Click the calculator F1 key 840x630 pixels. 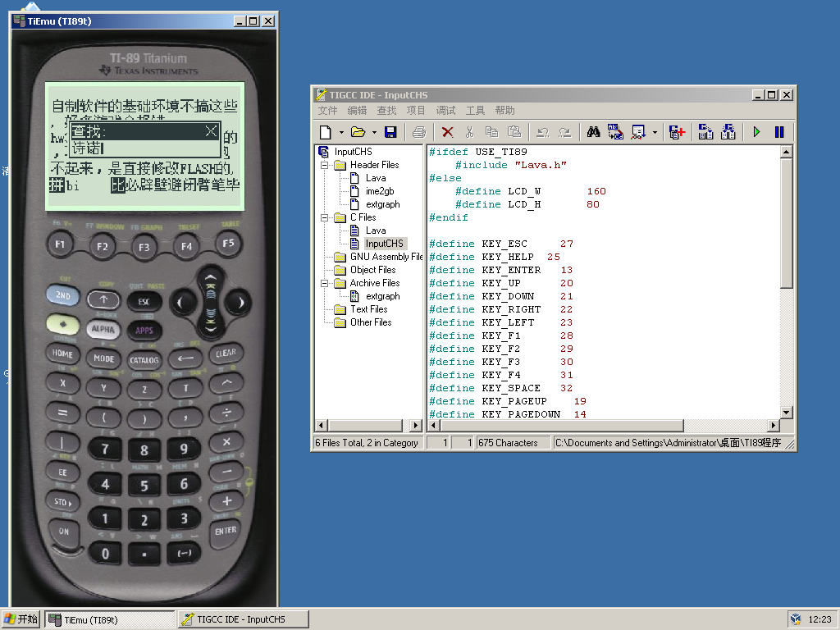tap(59, 244)
